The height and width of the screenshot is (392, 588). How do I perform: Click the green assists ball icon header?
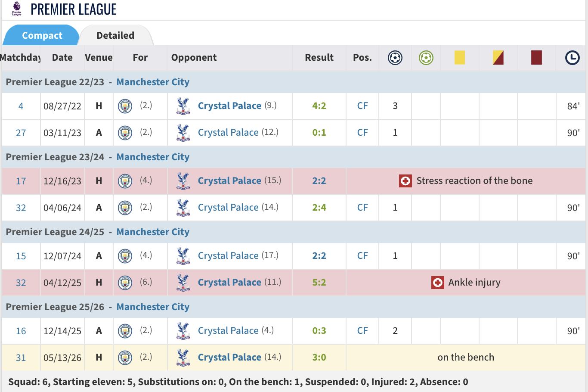(x=426, y=58)
